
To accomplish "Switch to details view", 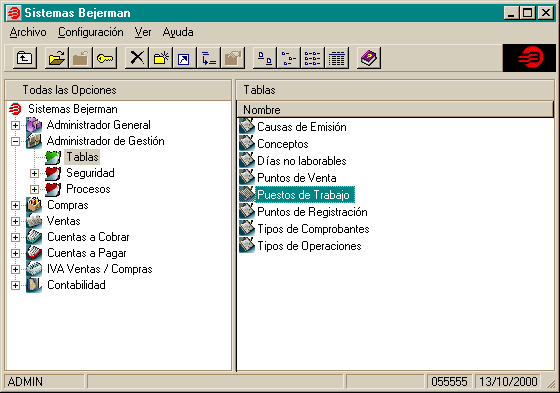I will (x=337, y=58).
